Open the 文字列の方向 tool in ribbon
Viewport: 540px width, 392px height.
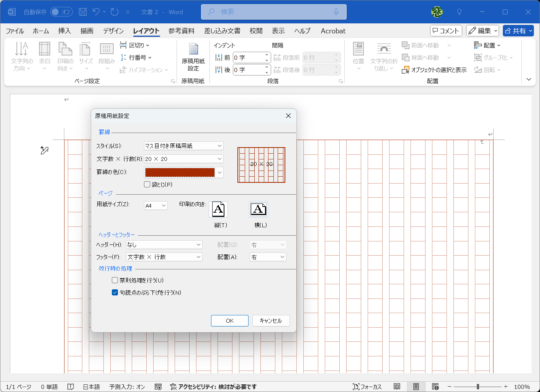22,56
